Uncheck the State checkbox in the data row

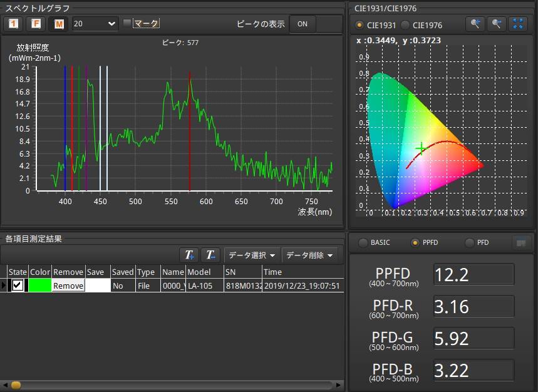coord(18,286)
